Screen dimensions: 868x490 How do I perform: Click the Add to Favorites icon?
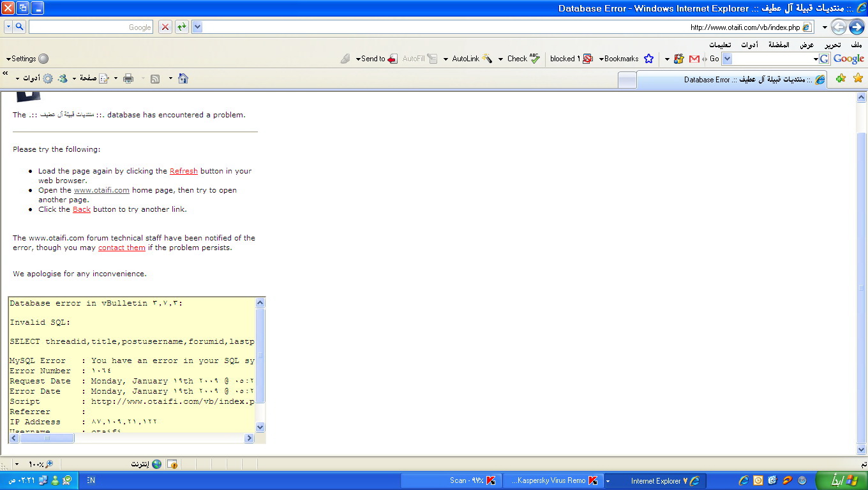(x=841, y=78)
